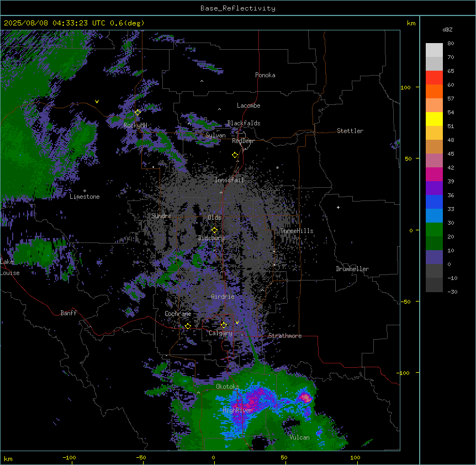
Task: Click the Blackfalds city label
Action: click(244, 123)
